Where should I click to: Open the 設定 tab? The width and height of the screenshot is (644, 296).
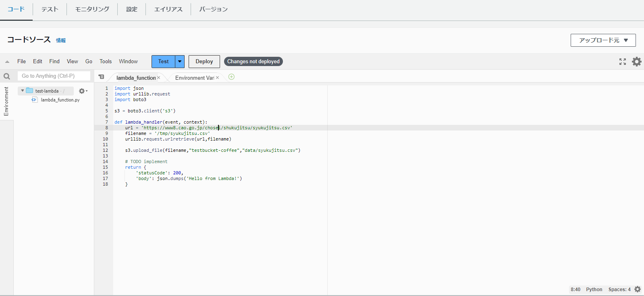tap(132, 9)
